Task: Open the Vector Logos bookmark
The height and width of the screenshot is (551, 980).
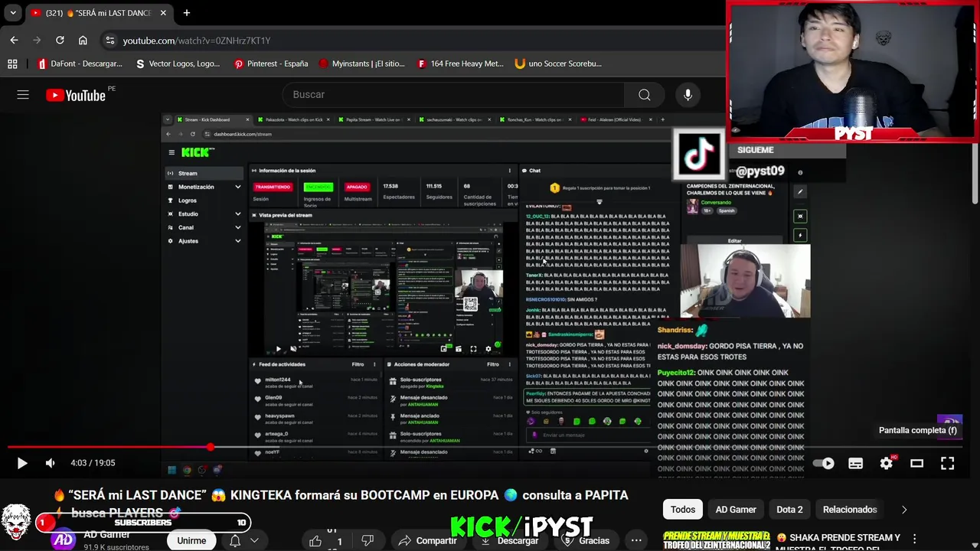Action: (178, 64)
